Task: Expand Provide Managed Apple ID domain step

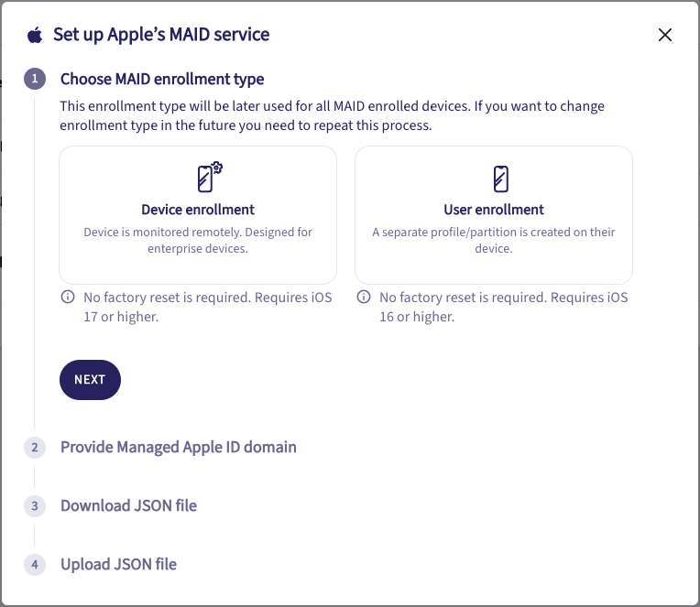Action: pyautogui.click(x=179, y=447)
